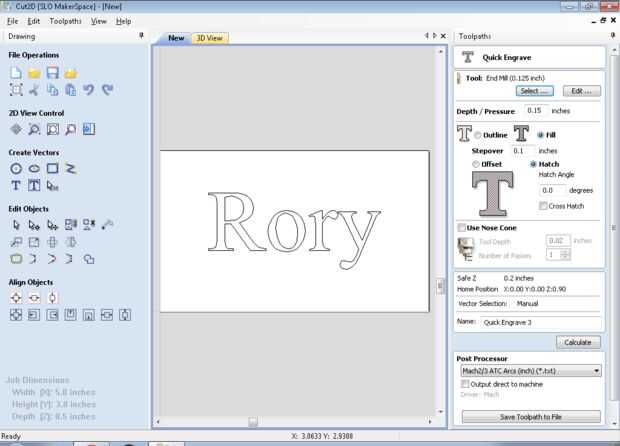Click the Edit tool button
The image size is (620, 446).
click(x=582, y=91)
